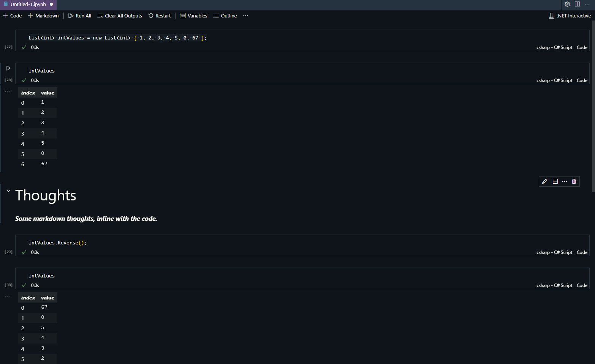The height and width of the screenshot is (364, 595).
Task: Click Run All in notebook toolbar
Action: (80, 16)
